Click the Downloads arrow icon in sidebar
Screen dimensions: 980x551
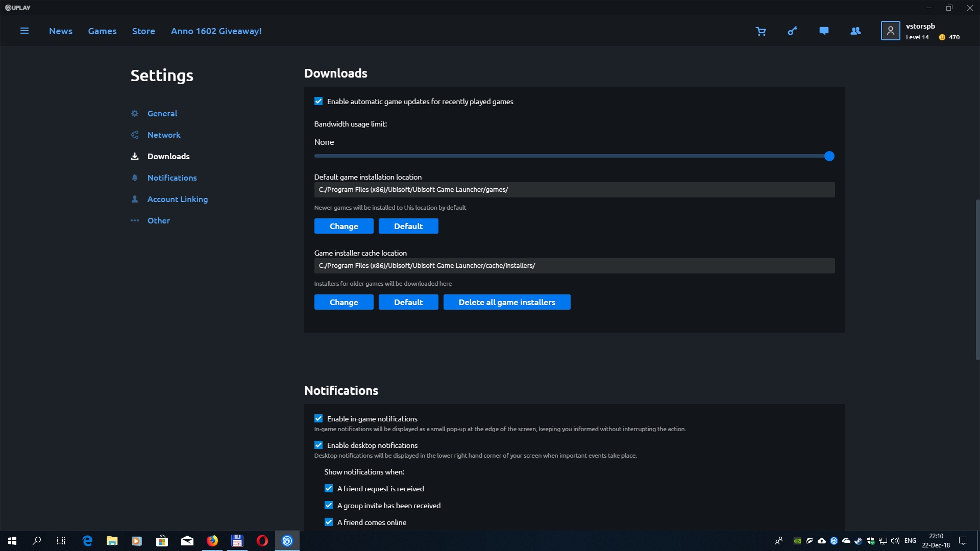[x=135, y=156]
